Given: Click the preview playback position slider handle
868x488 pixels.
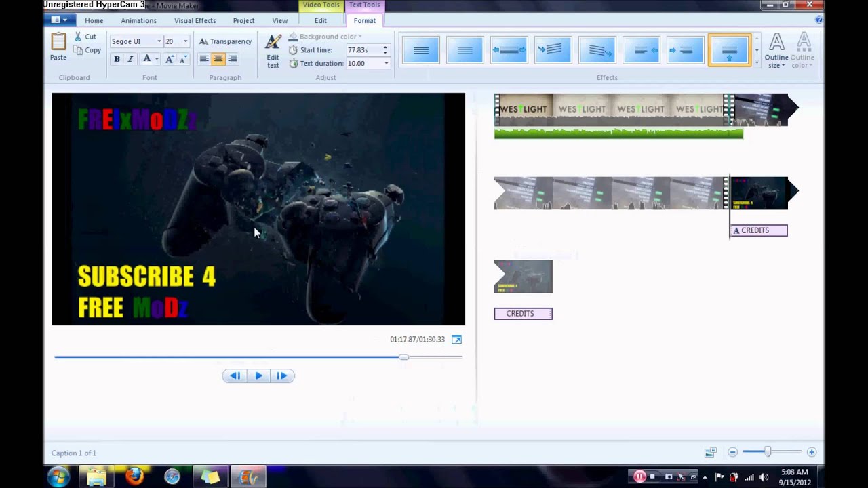Looking at the screenshot, I should coord(403,357).
